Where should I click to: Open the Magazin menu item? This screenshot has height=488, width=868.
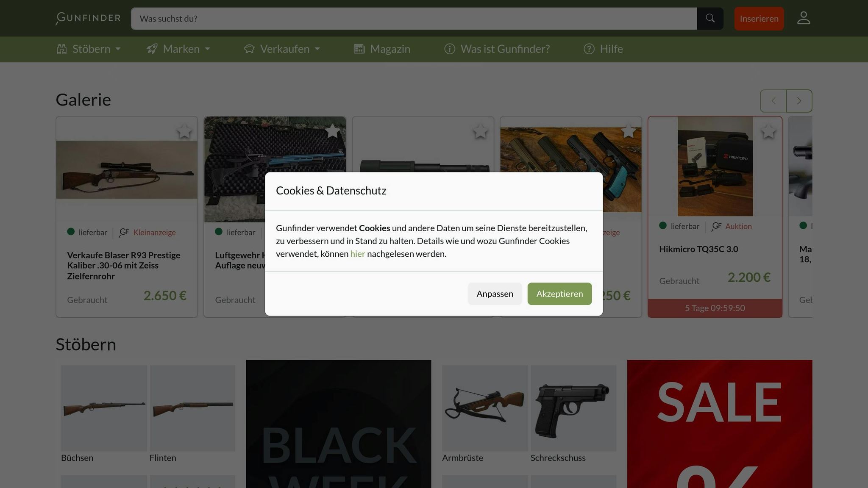[390, 49]
